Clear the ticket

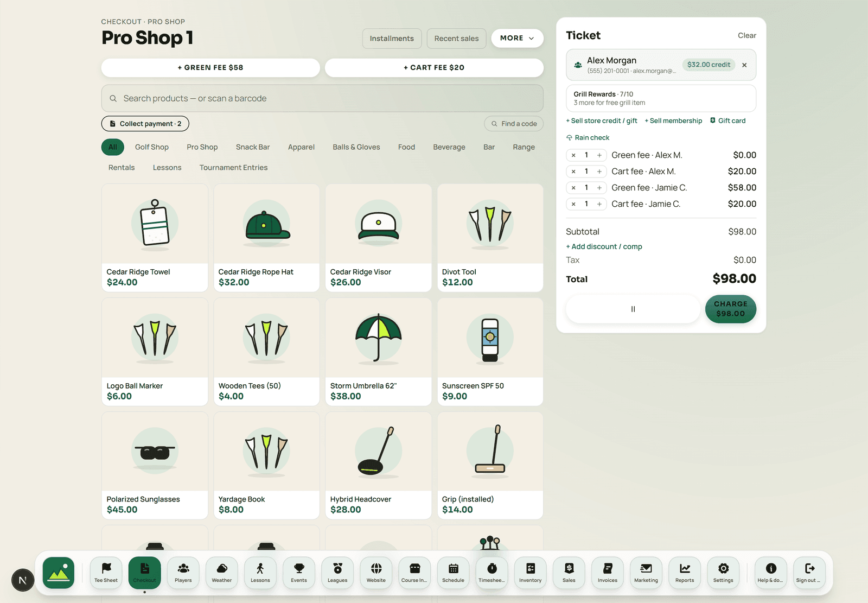coord(747,36)
